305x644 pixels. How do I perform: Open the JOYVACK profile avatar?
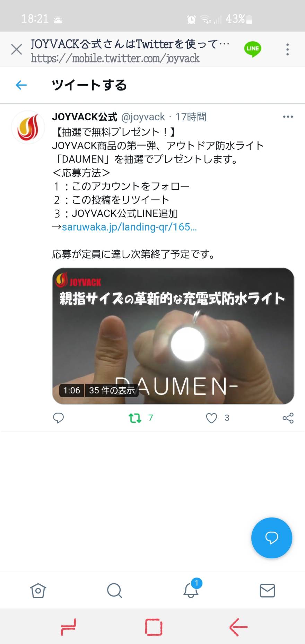(28, 128)
